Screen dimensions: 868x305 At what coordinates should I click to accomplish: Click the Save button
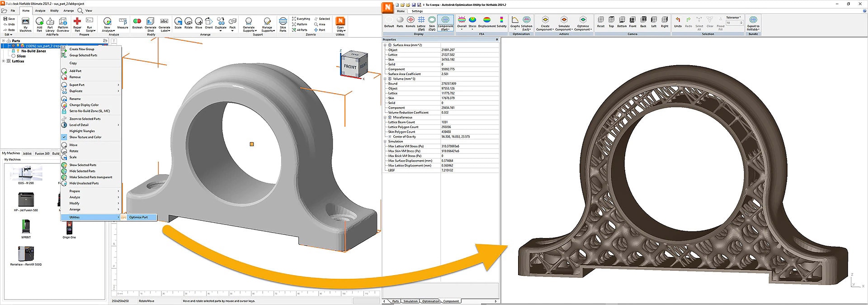click(x=9, y=19)
